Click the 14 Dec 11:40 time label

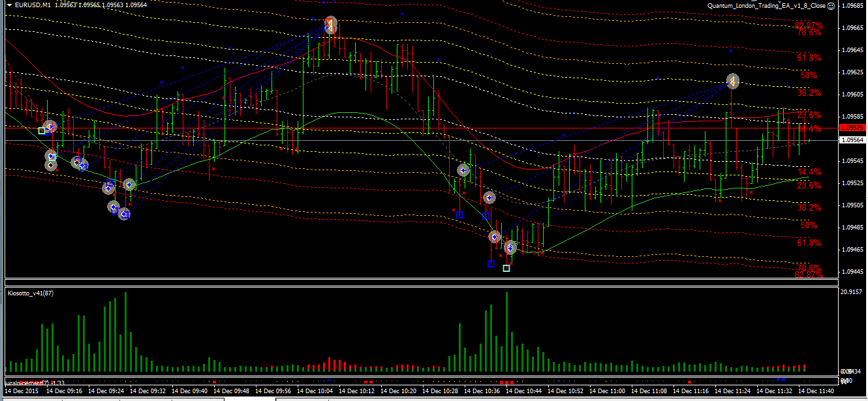816,391
